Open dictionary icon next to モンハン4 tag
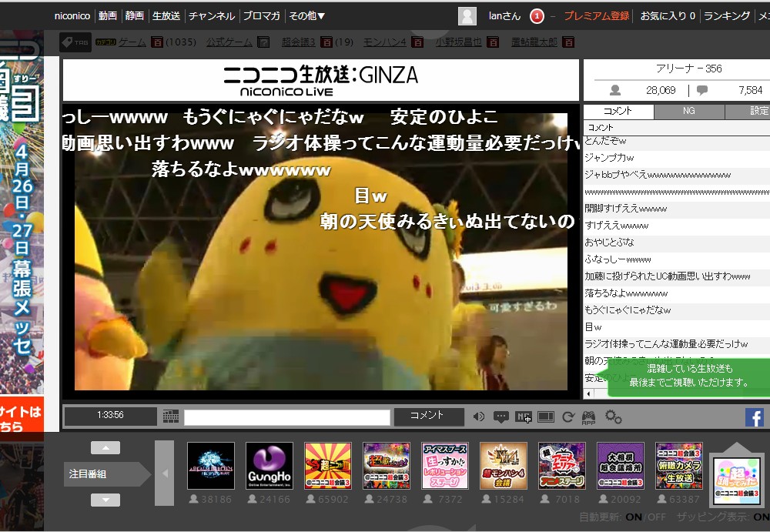Screen dimensions: 770x532 coord(417,42)
